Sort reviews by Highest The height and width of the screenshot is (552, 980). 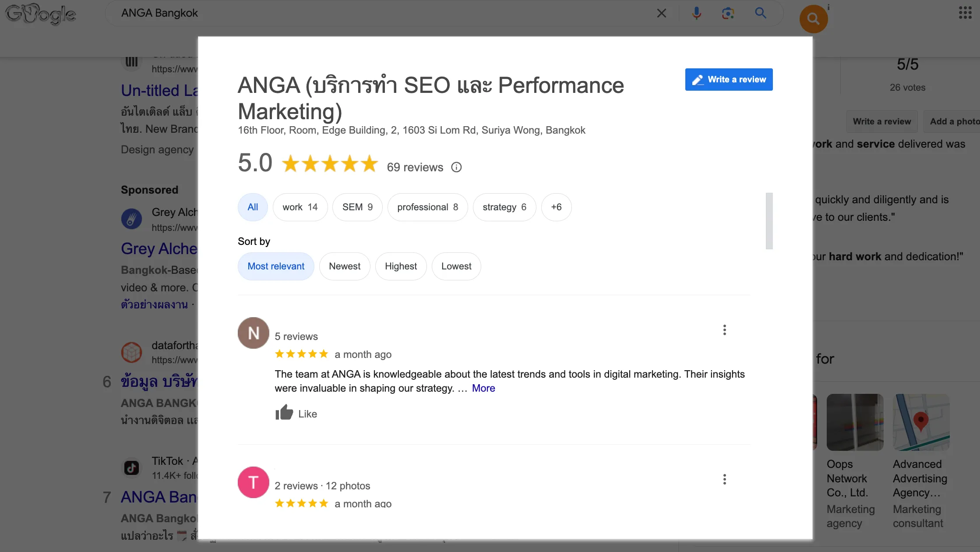[401, 266]
